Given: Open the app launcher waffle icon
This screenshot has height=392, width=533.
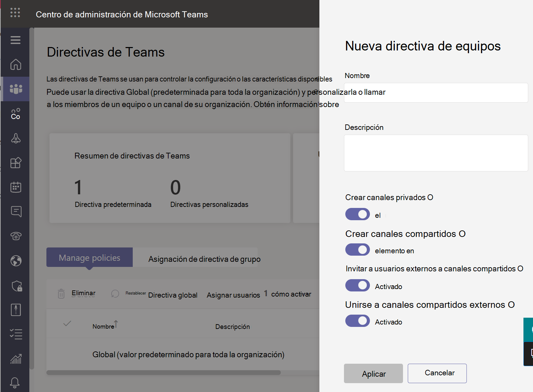Looking at the screenshot, I should click(x=15, y=13).
